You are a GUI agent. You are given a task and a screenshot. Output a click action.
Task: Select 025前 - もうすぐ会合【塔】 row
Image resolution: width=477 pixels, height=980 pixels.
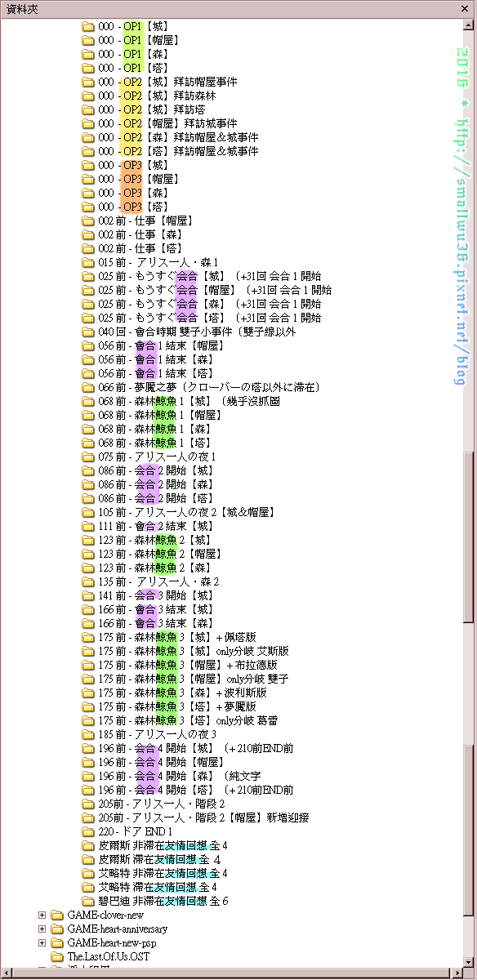click(x=210, y=318)
